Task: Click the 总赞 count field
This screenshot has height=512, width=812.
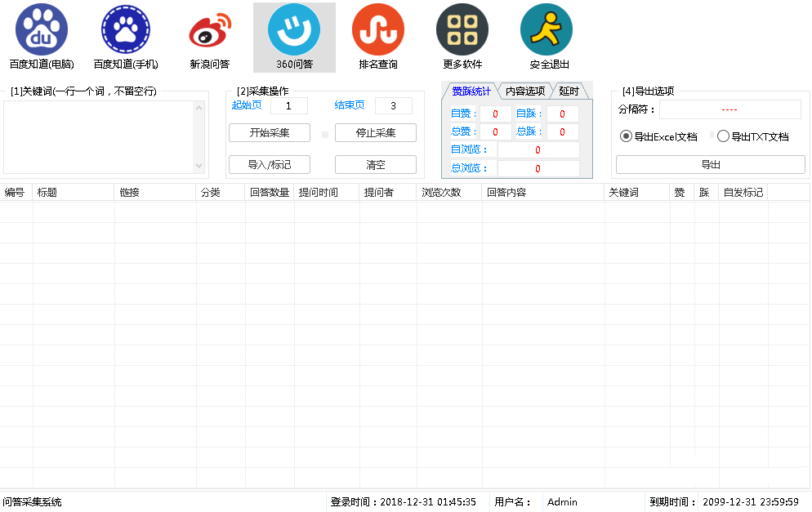Action: pyautogui.click(x=496, y=132)
